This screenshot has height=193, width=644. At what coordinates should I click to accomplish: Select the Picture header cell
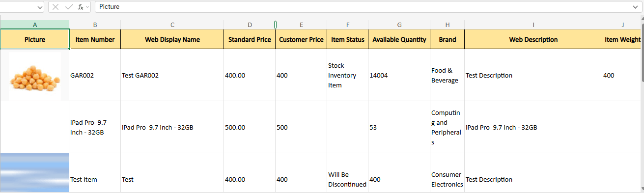click(34, 39)
